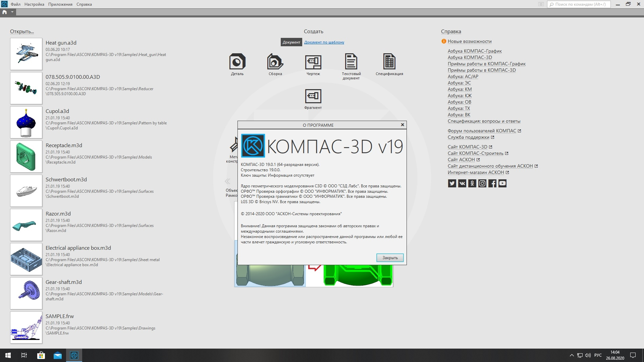This screenshot has height=362, width=644.
Task: Expand the dropdown arrow beside home icon
Action: 12,12
